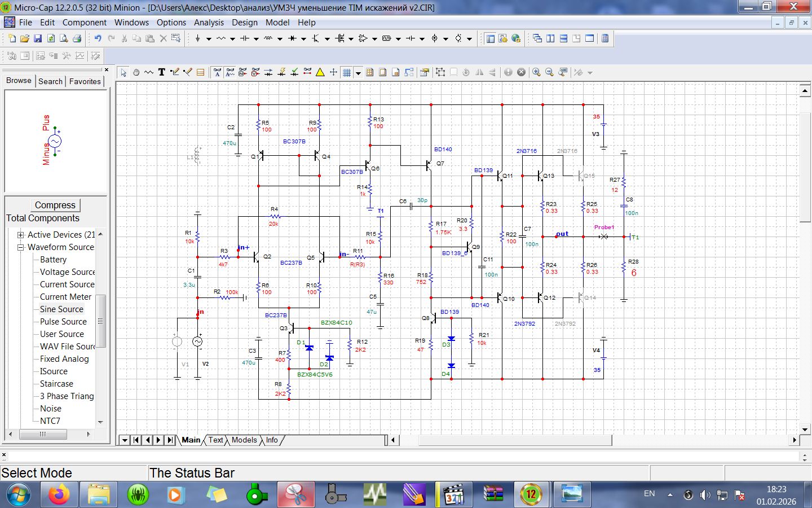The width and height of the screenshot is (812, 508).
Task: Click the Undo arrow icon
Action: 98,38
